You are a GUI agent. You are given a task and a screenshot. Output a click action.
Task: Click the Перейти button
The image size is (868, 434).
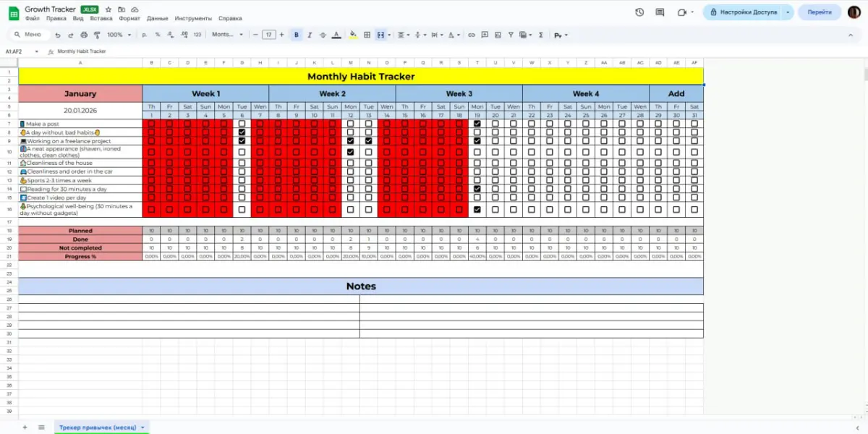[x=820, y=12]
